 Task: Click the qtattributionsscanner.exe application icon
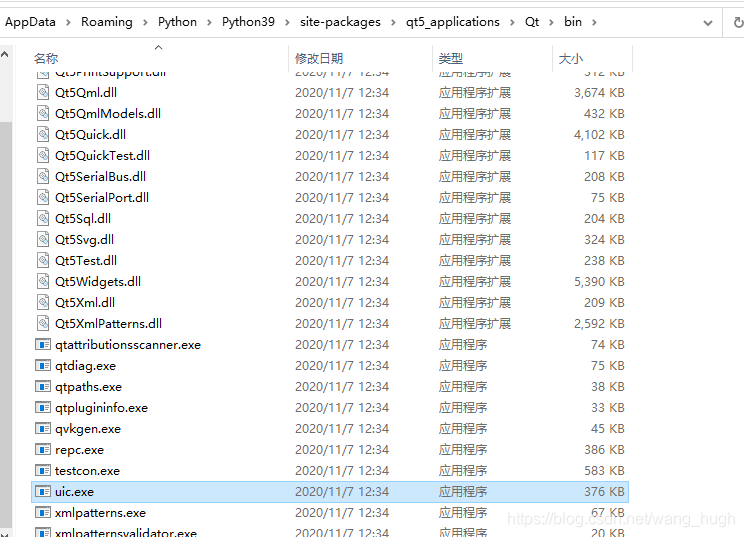click(x=43, y=344)
